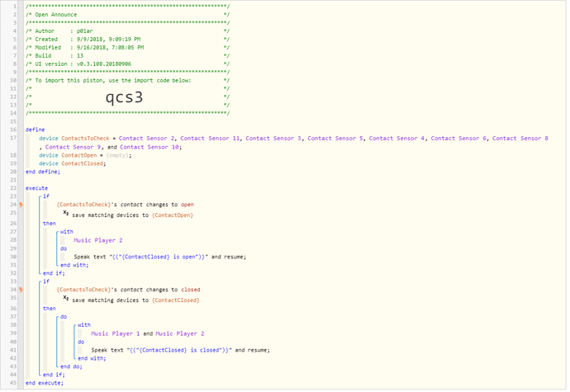The image size is (570, 392).
Task: Click the second 'if' on line 33
Action: (x=46, y=281)
